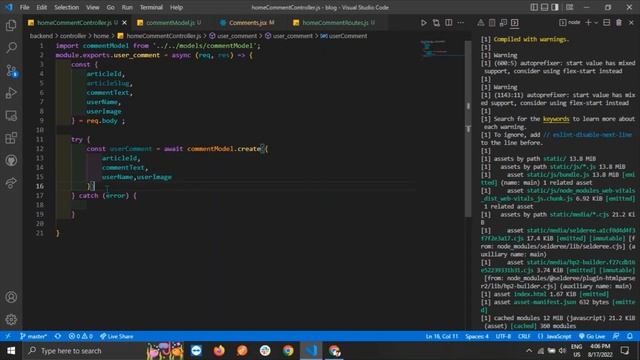Viewport: 640px width, 360px height.
Task: Click 'controller' in the breadcrumb path
Action: coord(73,36)
